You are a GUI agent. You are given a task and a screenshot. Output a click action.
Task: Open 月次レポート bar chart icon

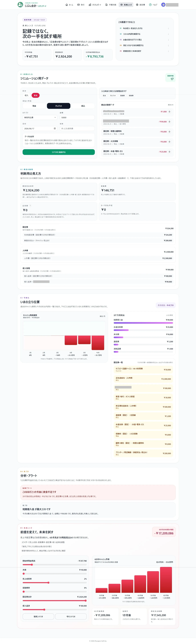tap(90, 5)
